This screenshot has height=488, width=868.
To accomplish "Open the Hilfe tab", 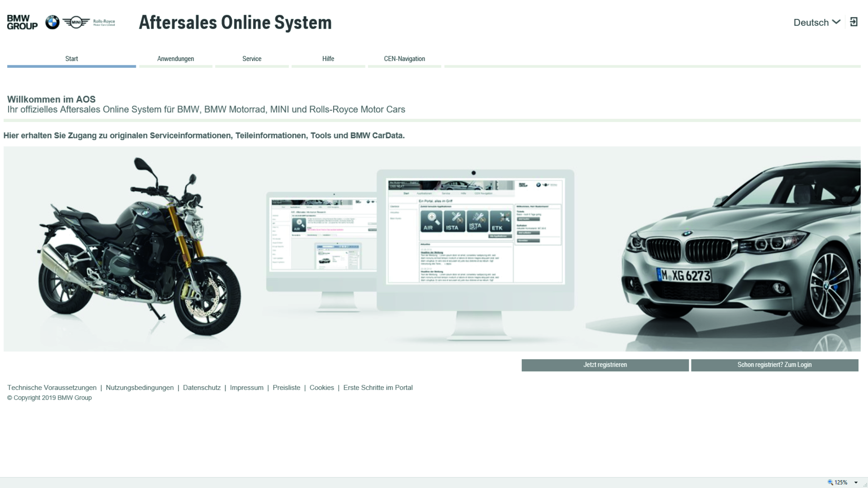I will click(328, 59).
